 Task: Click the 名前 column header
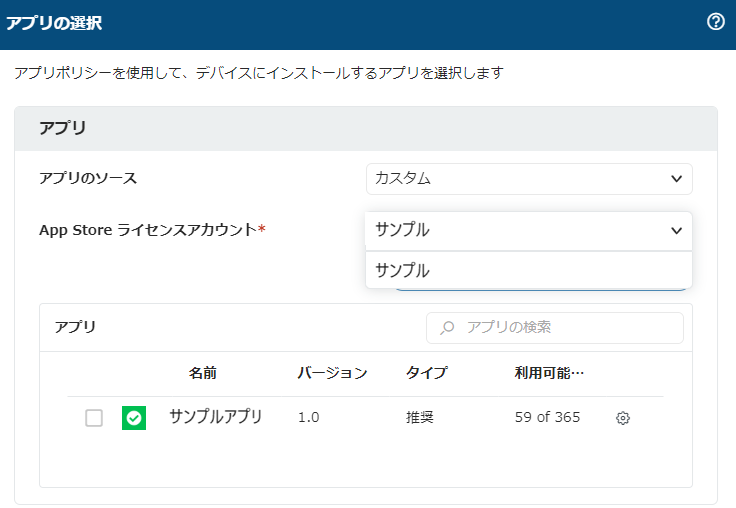coord(202,373)
